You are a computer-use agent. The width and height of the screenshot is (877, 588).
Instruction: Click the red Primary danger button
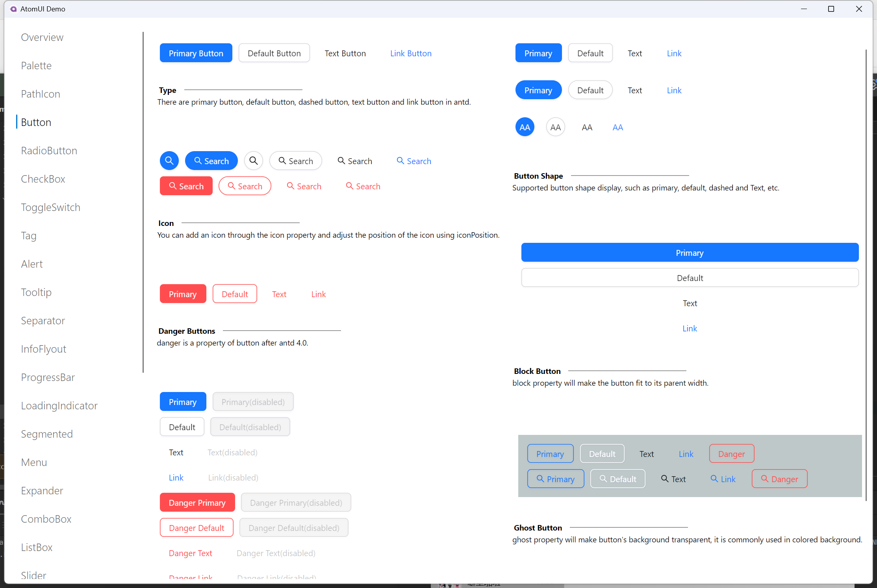(183, 294)
